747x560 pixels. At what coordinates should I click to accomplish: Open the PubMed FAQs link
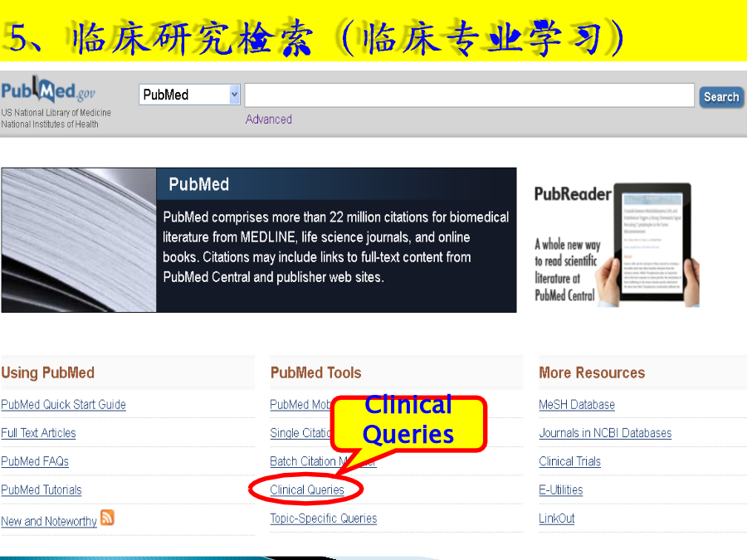pyautogui.click(x=35, y=461)
